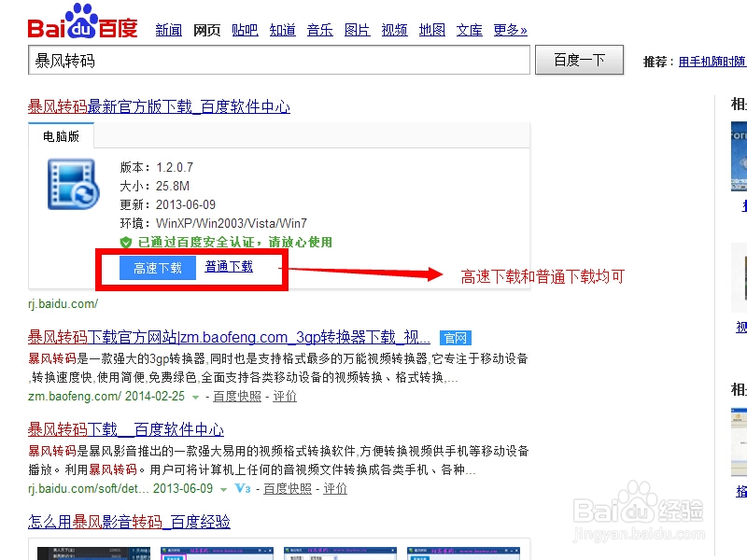Click size text 25.8M
The width and height of the screenshot is (747, 560).
pyautogui.click(x=173, y=186)
